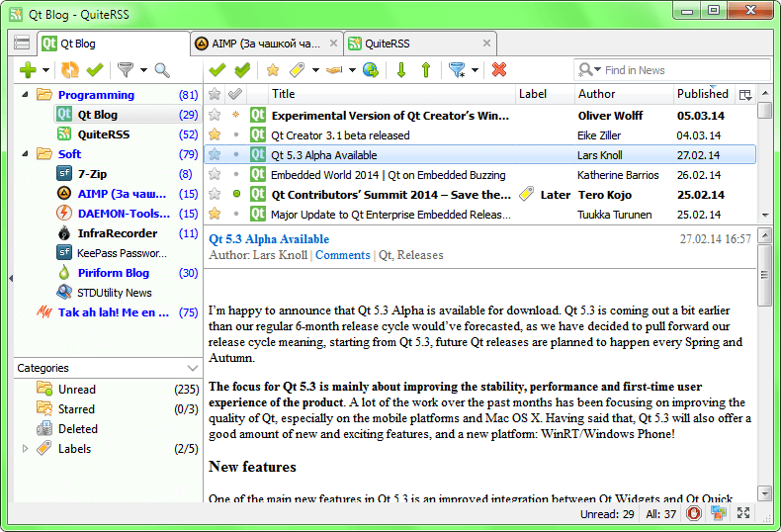Click the Update All Feeds icon
Viewport: 781px width, 532px height.
coord(69,70)
